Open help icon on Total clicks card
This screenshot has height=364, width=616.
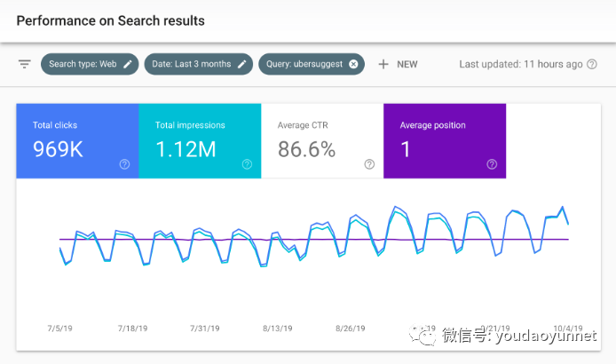click(x=124, y=164)
